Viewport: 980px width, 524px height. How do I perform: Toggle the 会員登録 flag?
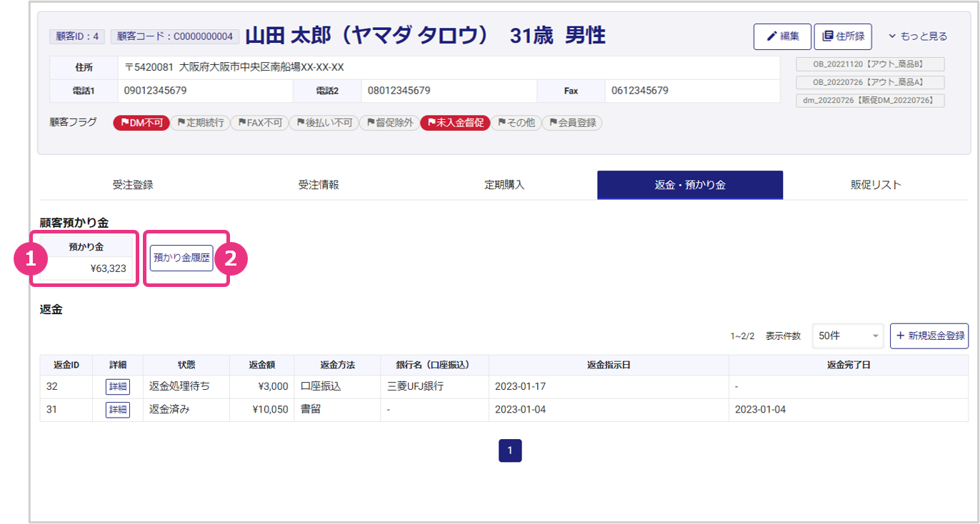pos(572,123)
